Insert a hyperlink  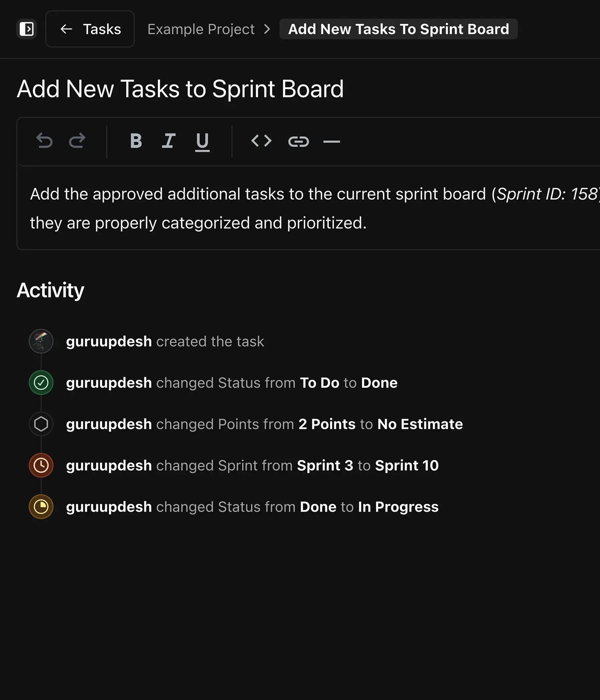pyautogui.click(x=298, y=142)
